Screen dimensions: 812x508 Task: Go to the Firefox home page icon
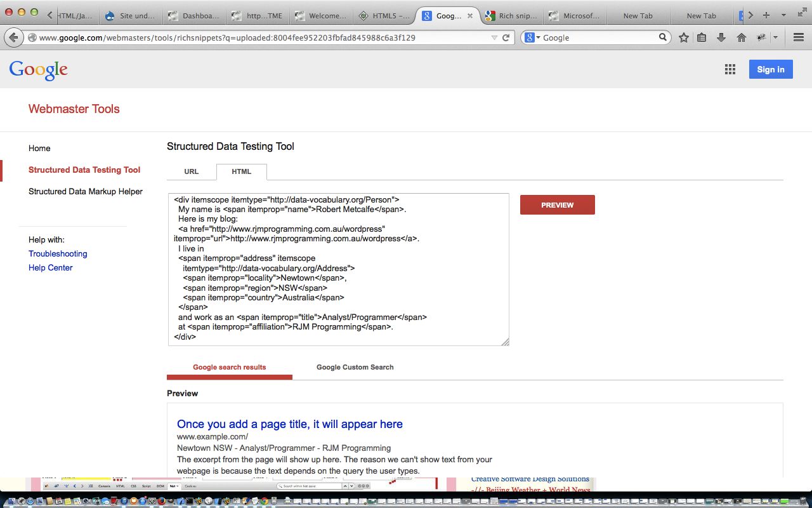741,37
